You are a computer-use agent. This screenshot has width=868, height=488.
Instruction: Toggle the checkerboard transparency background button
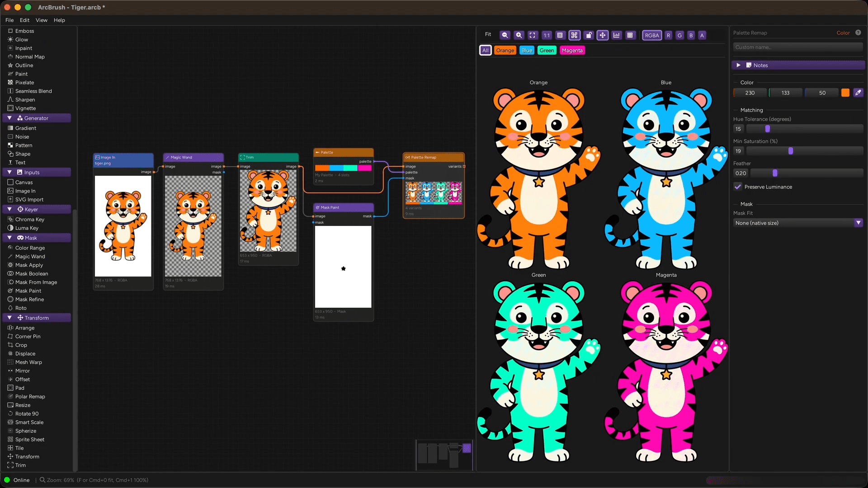[x=560, y=35]
